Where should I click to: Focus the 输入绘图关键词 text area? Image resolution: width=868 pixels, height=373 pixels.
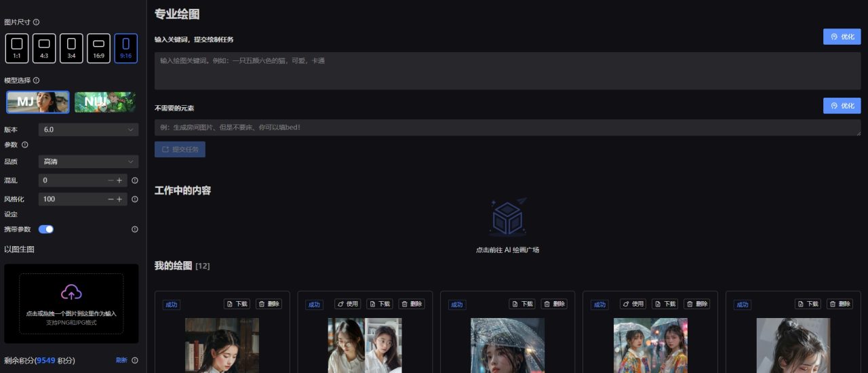tap(507, 71)
